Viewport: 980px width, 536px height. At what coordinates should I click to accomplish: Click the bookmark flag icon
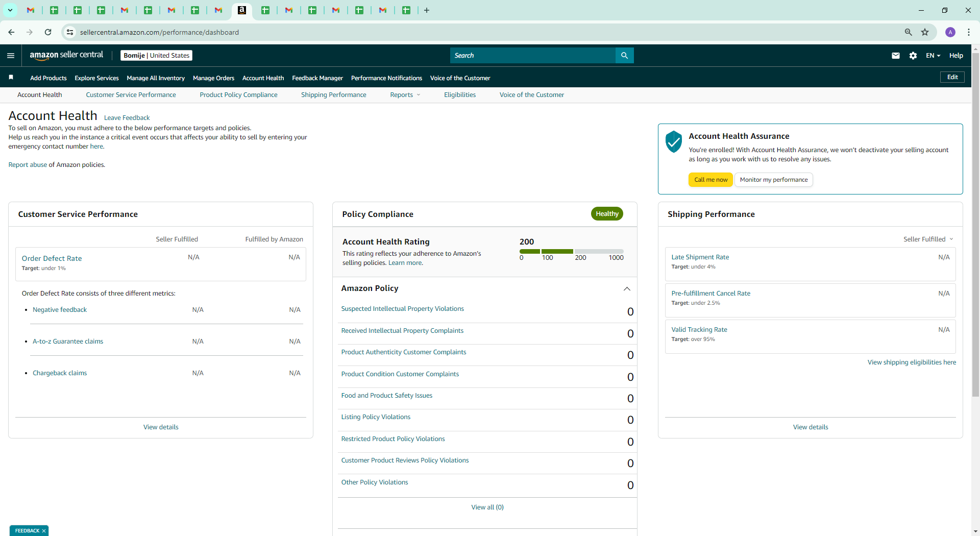point(11,78)
